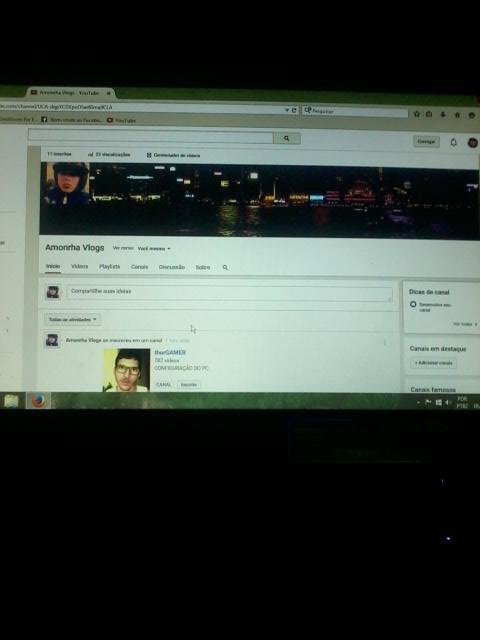Bookmark this page with the star icon
The width and height of the screenshot is (480, 640).
tap(416, 114)
